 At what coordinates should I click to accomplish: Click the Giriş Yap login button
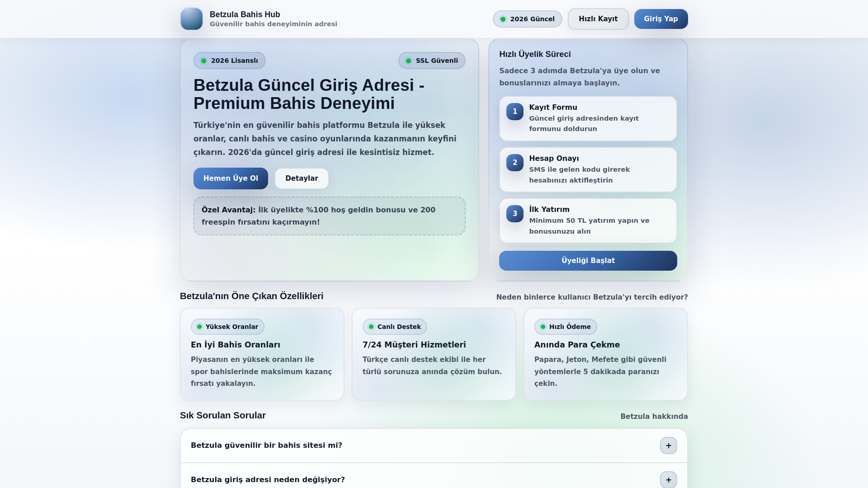pos(660,19)
